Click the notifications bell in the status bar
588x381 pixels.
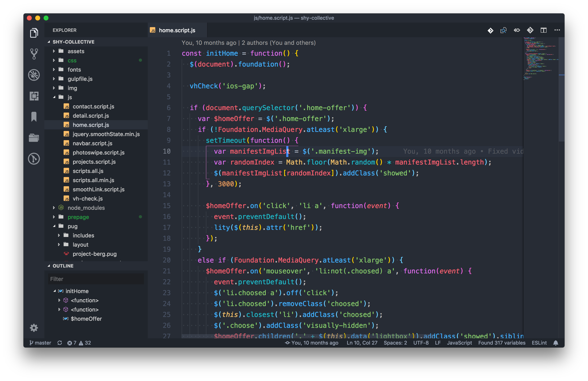[556, 343]
